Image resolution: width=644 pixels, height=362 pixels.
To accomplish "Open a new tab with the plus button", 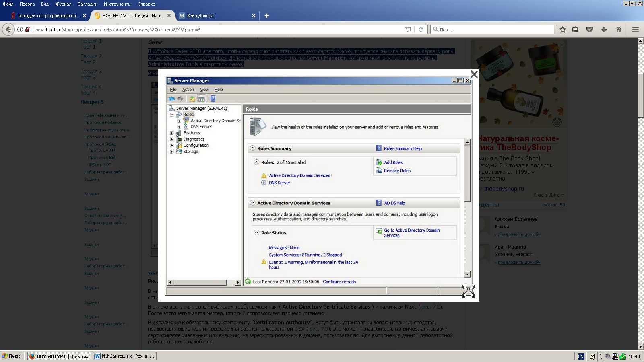I will (267, 16).
